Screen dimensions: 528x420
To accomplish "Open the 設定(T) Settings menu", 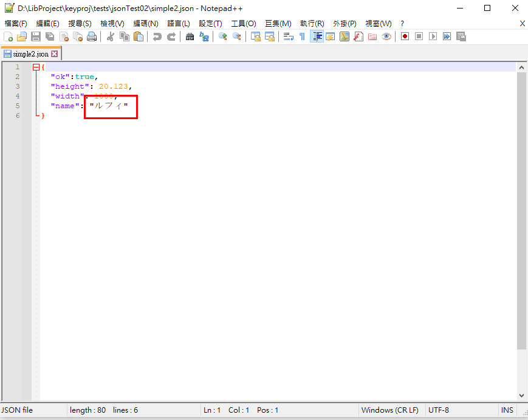I will tap(210, 24).
